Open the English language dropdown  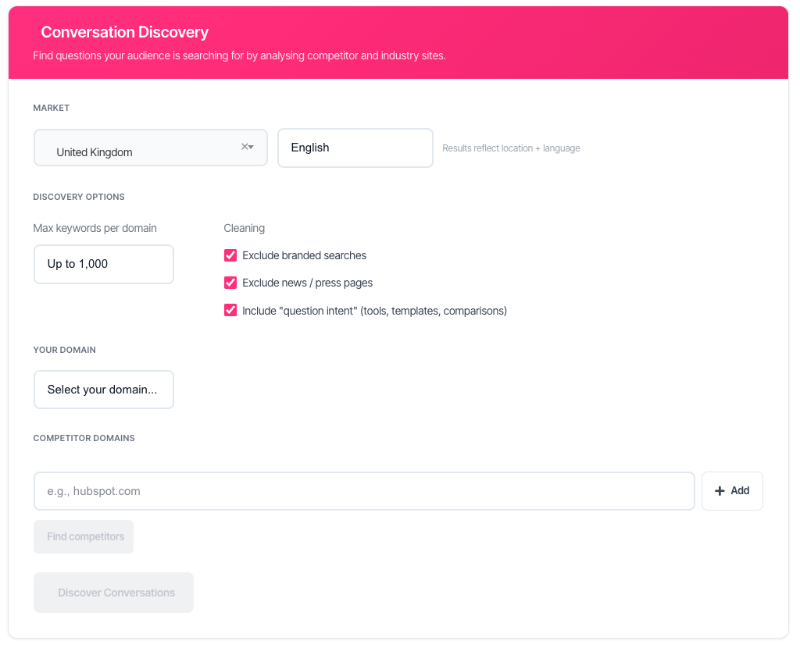click(355, 148)
